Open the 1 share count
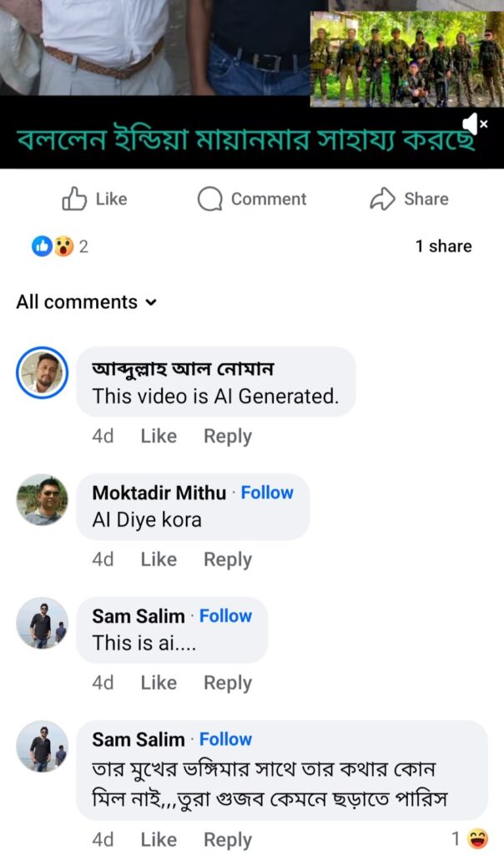The height and width of the screenshot is (855, 504). click(443, 246)
